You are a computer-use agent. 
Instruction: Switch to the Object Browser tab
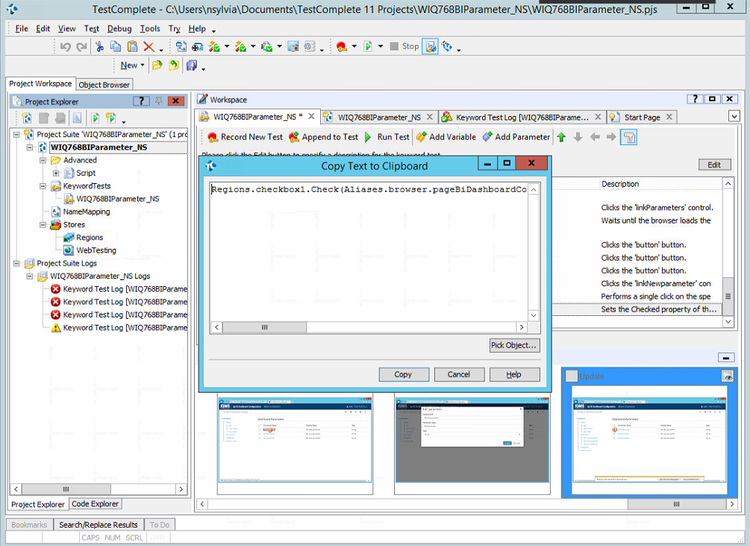[104, 85]
